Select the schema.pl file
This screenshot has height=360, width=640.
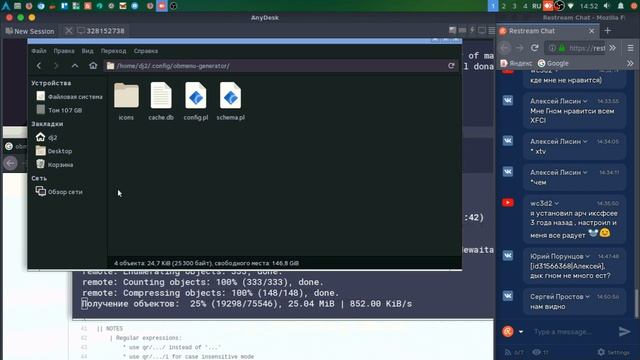coord(231,101)
